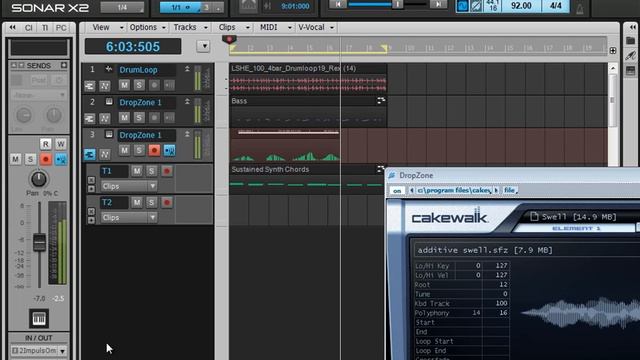640x360 pixels.
Task: Open take lanes on track 2 DropZone 1
Action: coord(89,118)
